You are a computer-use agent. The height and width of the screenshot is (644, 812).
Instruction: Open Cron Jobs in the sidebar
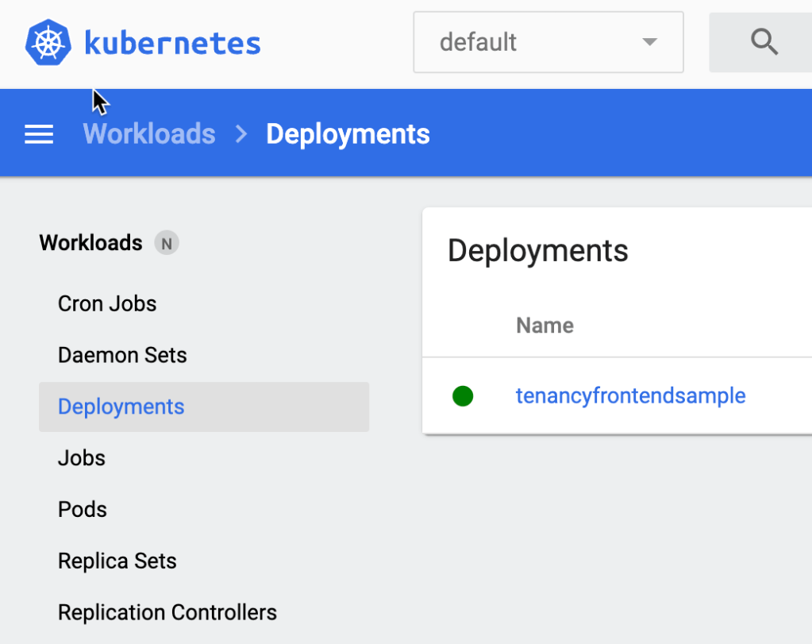point(107,303)
